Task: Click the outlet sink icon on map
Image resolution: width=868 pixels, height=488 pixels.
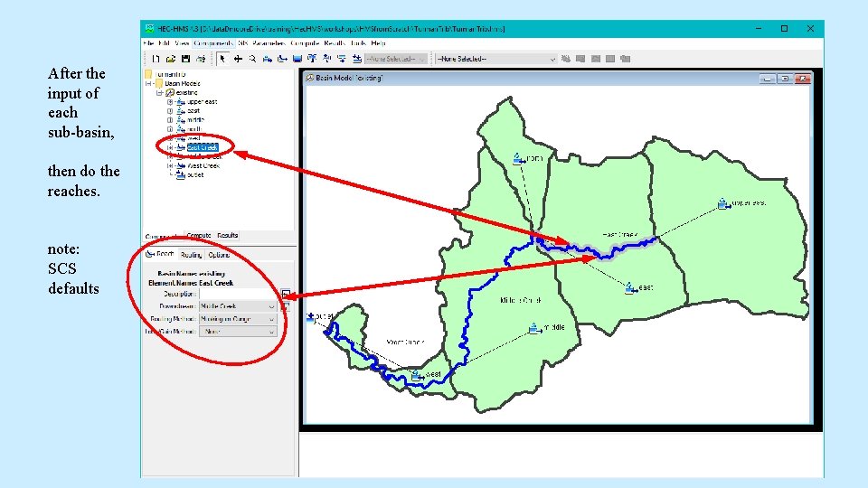Action: [x=310, y=317]
